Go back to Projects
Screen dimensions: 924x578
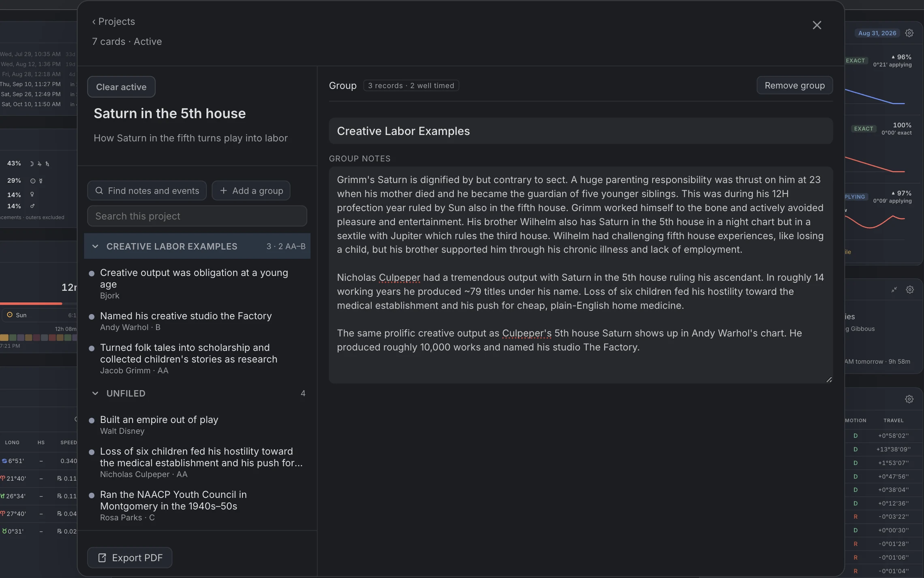pyautogui.click(x=113, y=21)
